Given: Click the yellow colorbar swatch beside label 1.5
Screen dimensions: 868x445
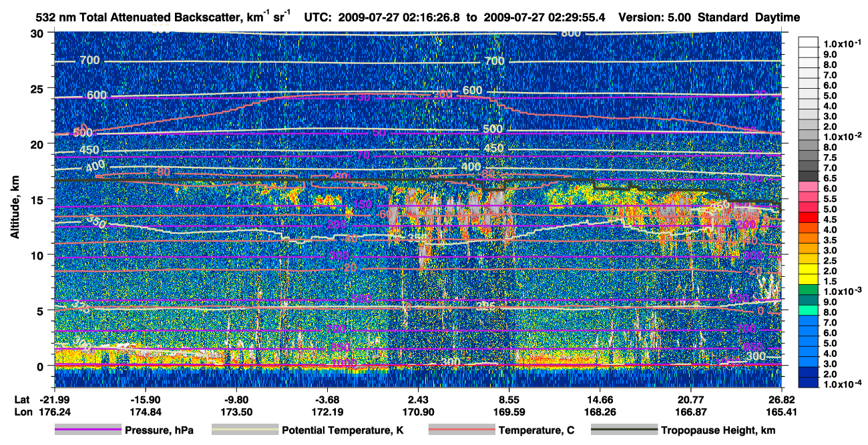Looking at the screenshot, I should point(808,279).
